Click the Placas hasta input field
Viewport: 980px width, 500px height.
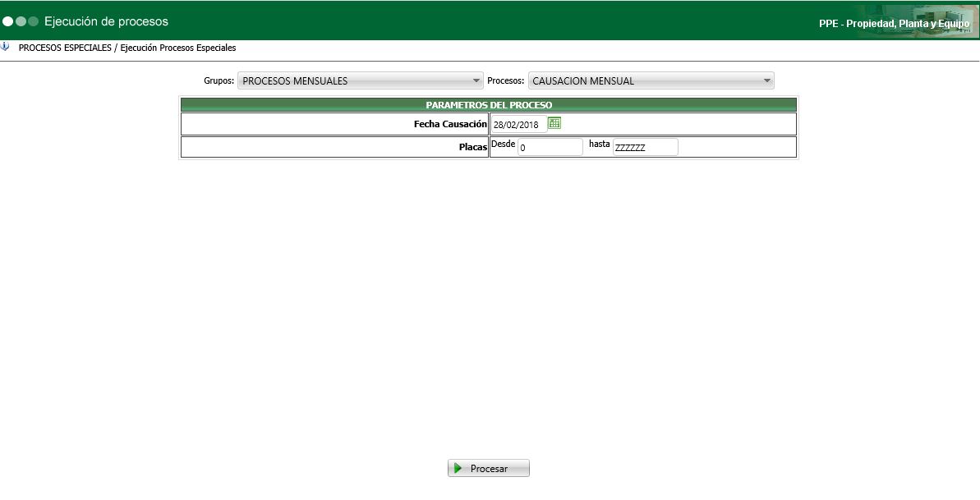645,148
